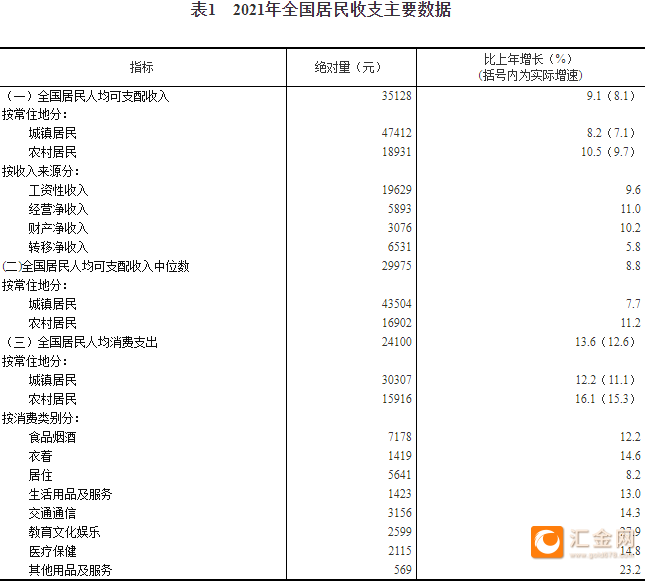Select row label 居住
Image resolution: width=651 pixels, height=581 pixels.
point(40,475)
